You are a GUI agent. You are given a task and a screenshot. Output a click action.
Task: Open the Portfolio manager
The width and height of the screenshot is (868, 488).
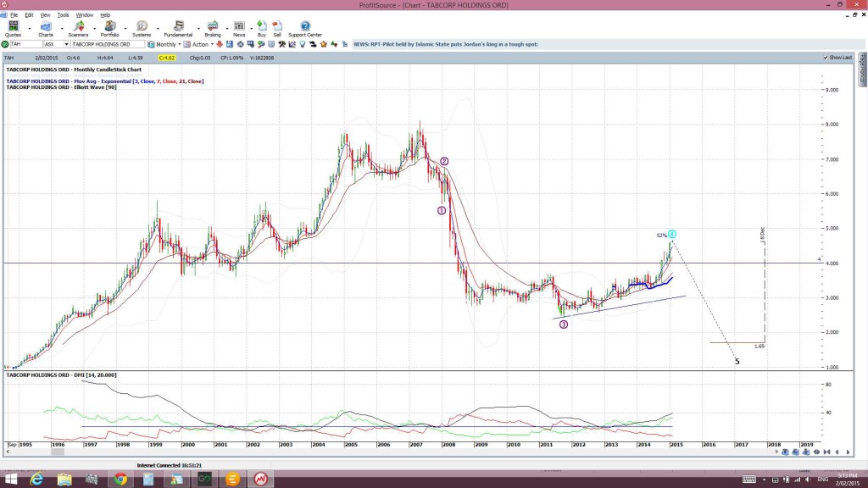tap(109, 29)
